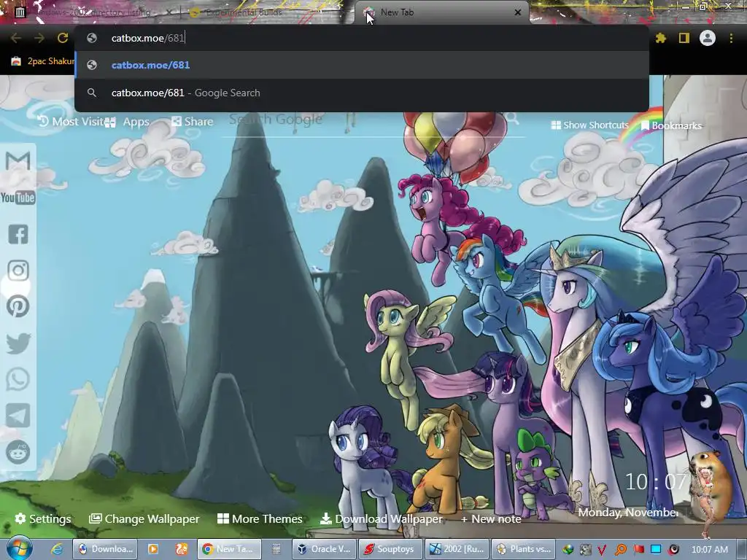Click the magnifier tray icon

pyautogui.click(x=621, y=550)
